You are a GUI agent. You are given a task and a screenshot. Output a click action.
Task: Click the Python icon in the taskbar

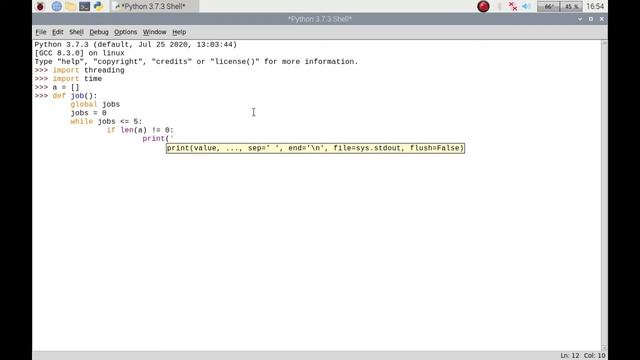point(99,6)
